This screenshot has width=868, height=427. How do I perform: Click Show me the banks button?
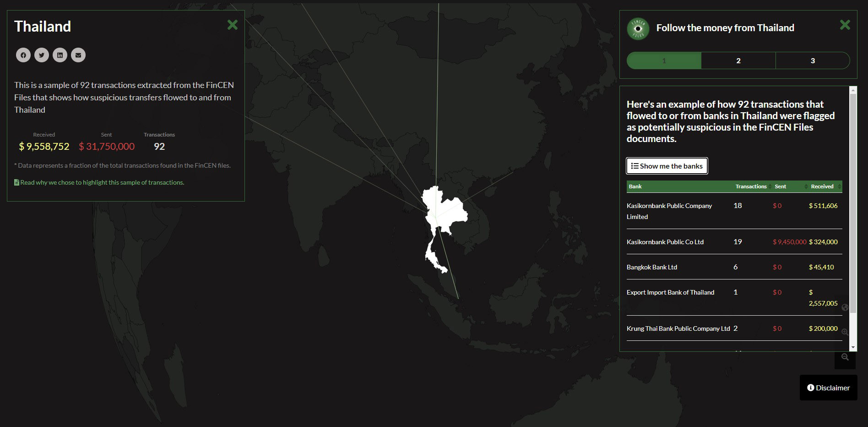pyautogui.click(x=667, y=166)
